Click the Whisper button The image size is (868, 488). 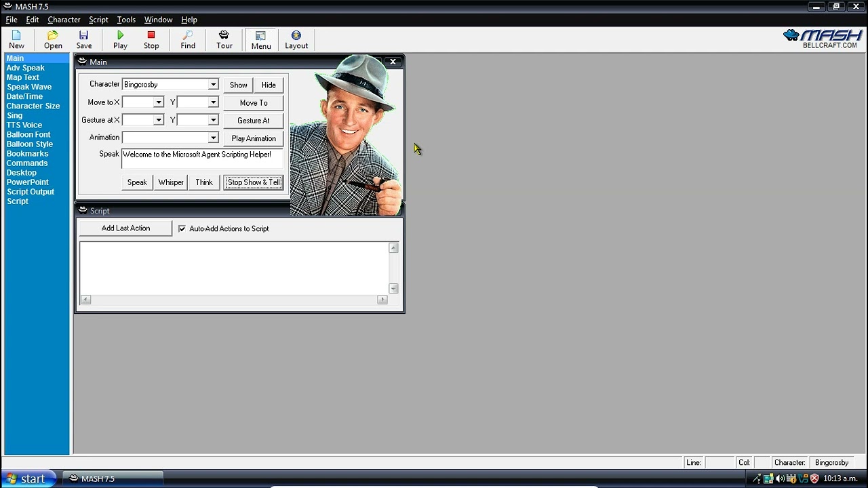coord(171,182)
